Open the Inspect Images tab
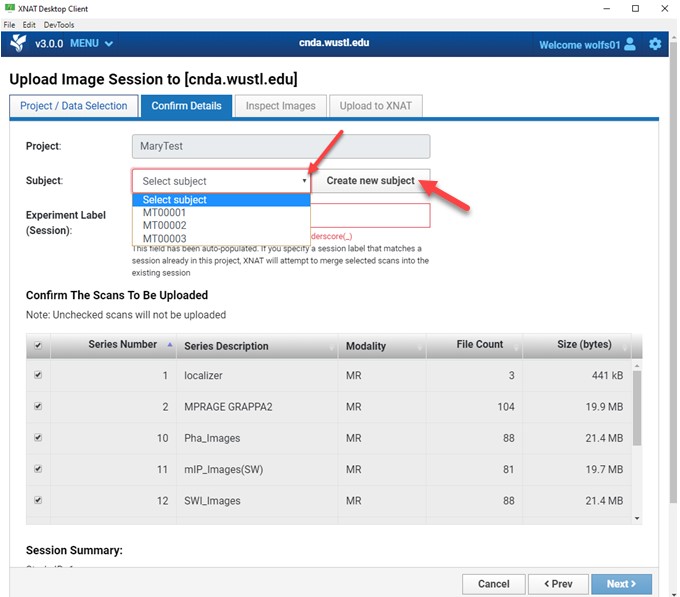 [x=280, y=106]
